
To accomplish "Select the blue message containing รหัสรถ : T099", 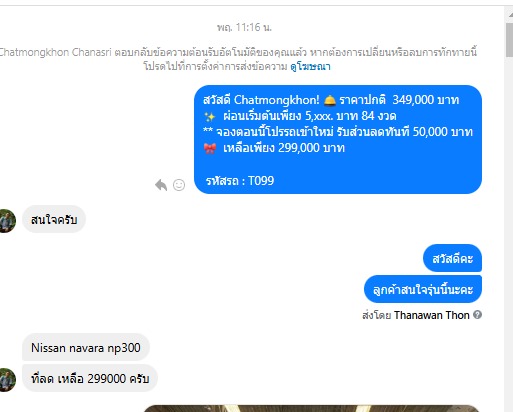I will coord(338,139).
